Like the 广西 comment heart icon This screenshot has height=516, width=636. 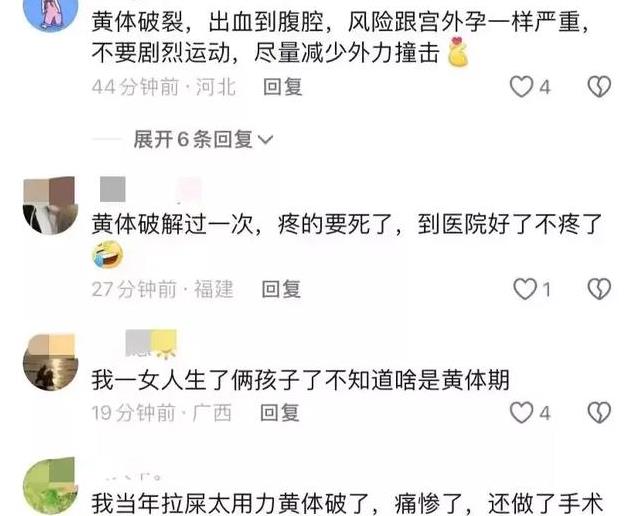pos(521,413)
